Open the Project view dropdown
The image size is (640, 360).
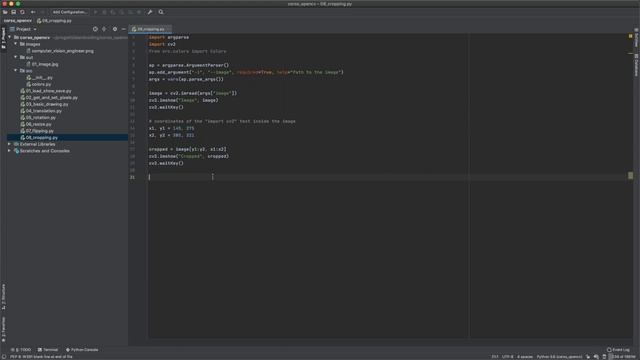[23, 29]
